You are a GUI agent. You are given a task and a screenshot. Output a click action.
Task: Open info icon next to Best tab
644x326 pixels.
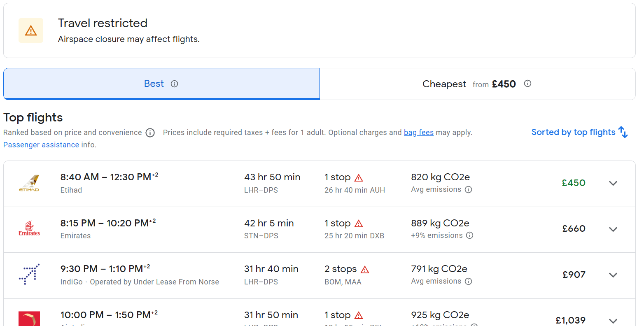[x=175, y=84]
